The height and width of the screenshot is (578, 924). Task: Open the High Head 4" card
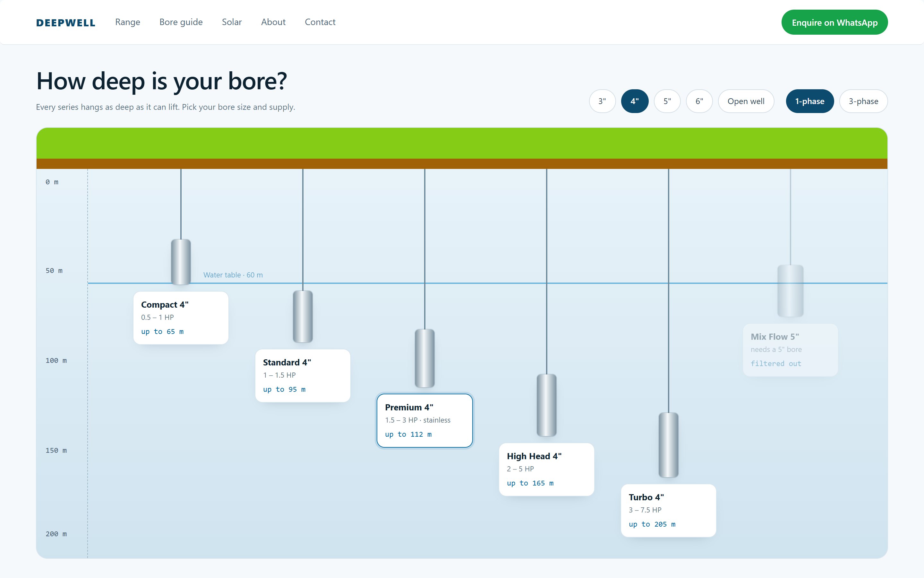pyautogui.click(x=546, y=469)
